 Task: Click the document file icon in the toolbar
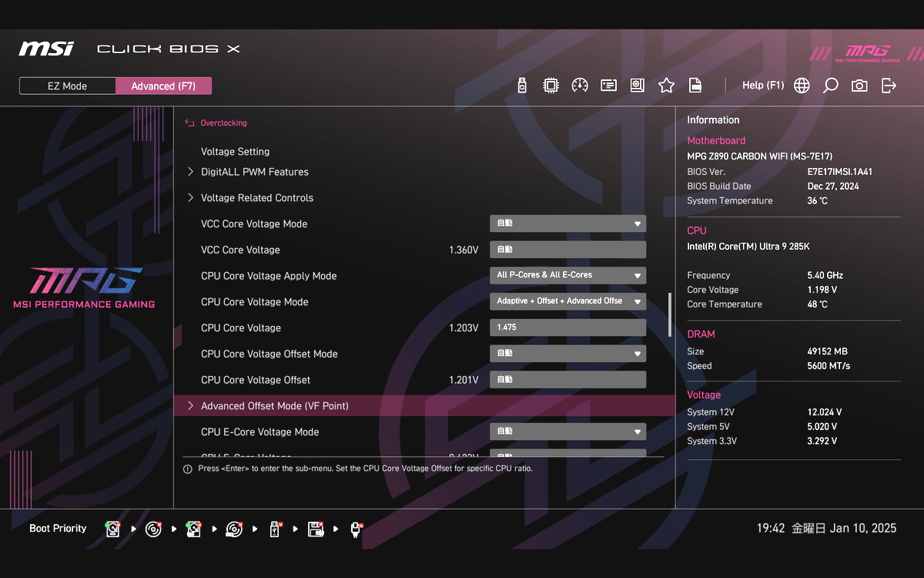click(x=695, y=86)
